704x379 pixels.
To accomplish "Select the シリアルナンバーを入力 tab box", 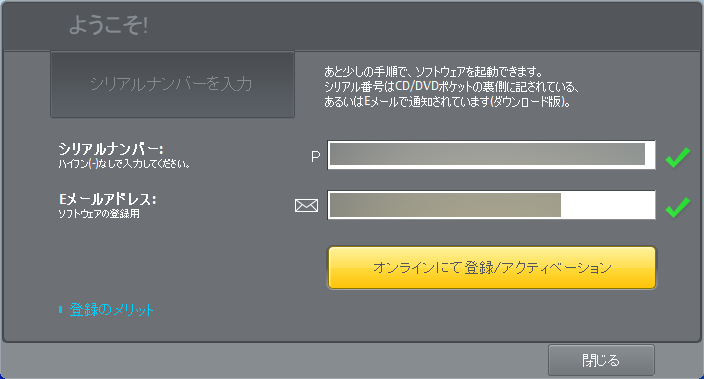I will [x=172, y=84].
